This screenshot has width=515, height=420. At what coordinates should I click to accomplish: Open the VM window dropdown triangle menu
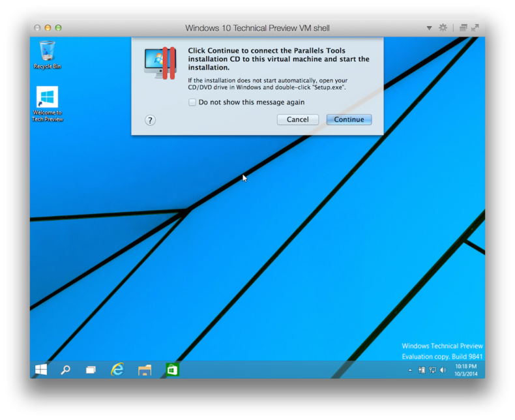click(429, 28)
